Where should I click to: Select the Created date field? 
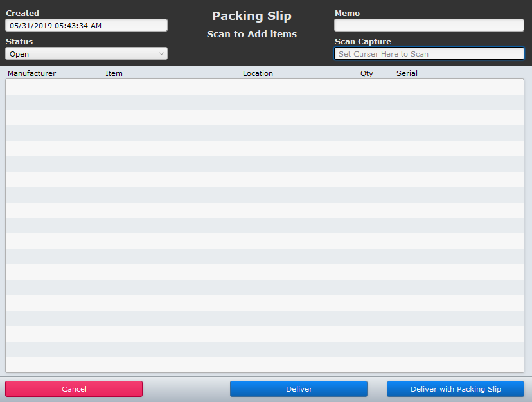86,24
